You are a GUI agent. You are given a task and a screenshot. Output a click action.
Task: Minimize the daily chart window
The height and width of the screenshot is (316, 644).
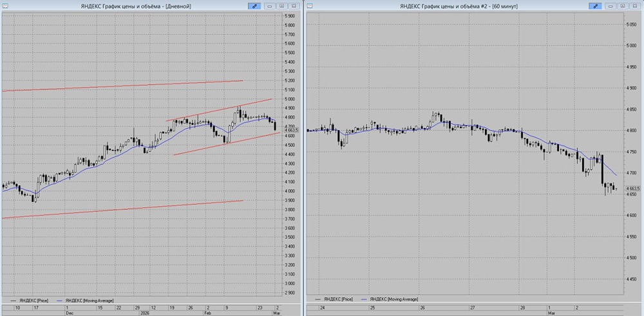point(269,6)
